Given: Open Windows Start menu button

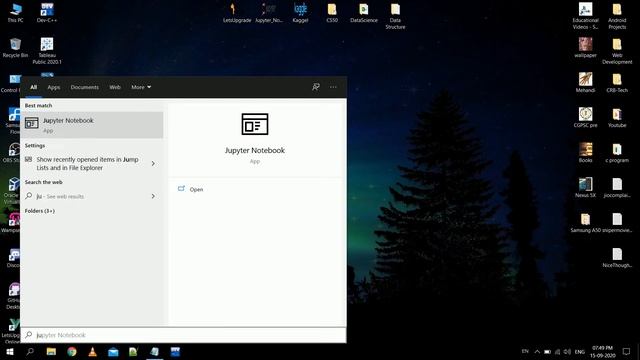Looking at the screenshot, I should coord(9,351).
